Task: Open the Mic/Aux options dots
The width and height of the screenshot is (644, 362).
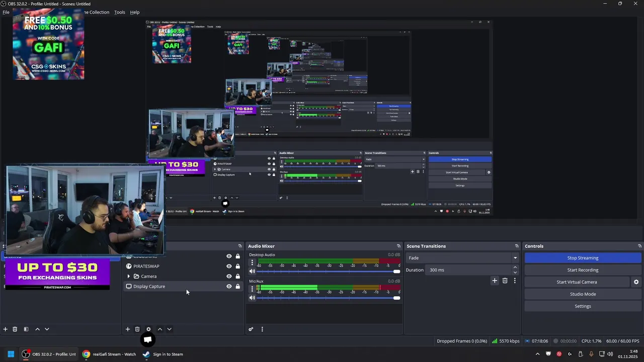Action: (x=252, y=289)
